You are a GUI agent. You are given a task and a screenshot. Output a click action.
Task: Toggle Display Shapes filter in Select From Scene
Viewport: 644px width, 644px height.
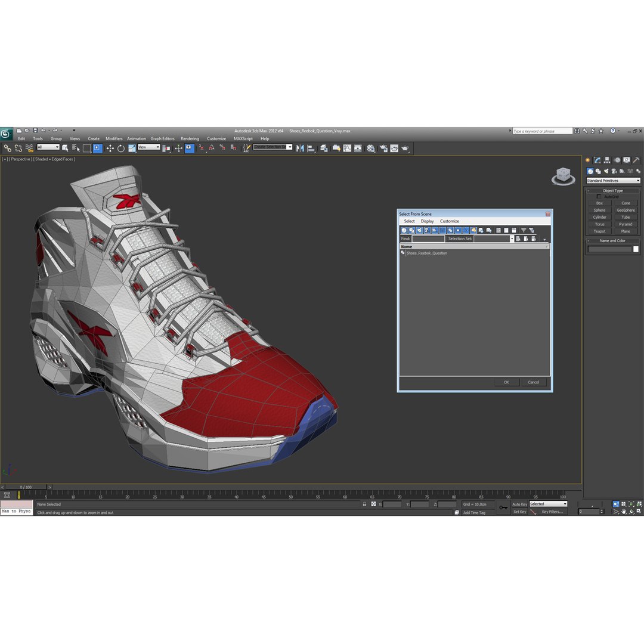(x=412, y=230)
